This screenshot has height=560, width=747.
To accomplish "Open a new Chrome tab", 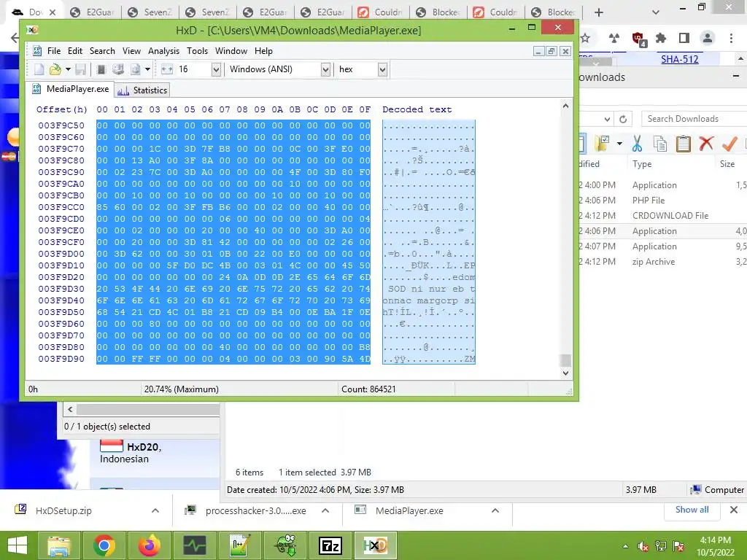I will [599, 12].
